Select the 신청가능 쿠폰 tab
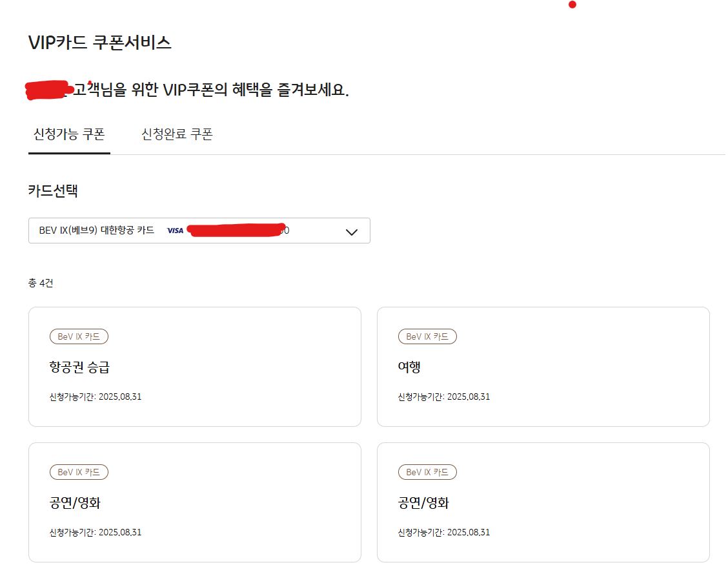This screenshot has width=728, height=587. point(69,134)
